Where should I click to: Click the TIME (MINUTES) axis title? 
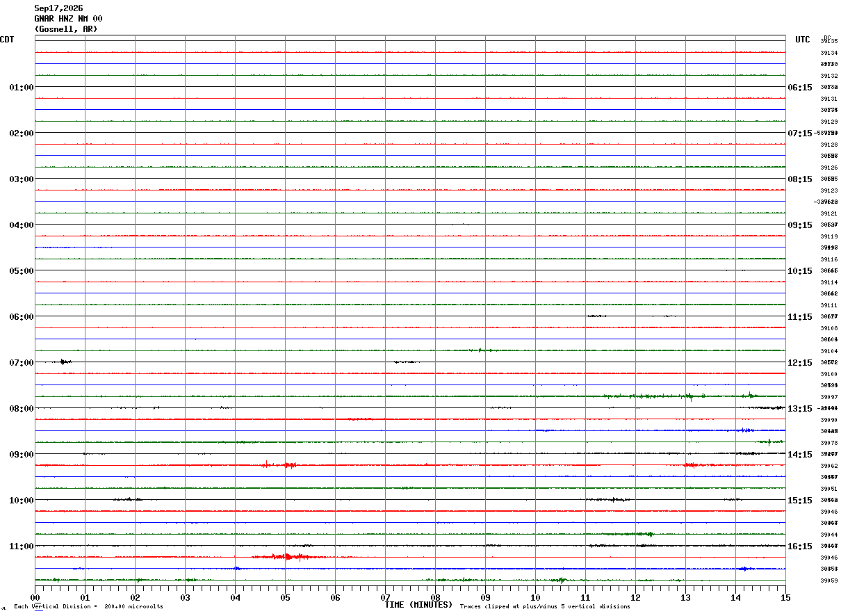tap(418, 605)
